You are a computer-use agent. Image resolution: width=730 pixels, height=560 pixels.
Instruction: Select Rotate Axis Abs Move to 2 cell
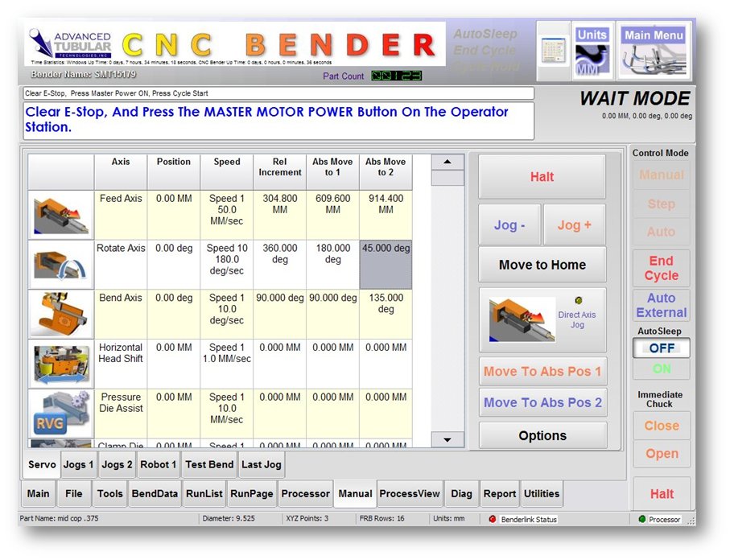click(x=386, y=265)
